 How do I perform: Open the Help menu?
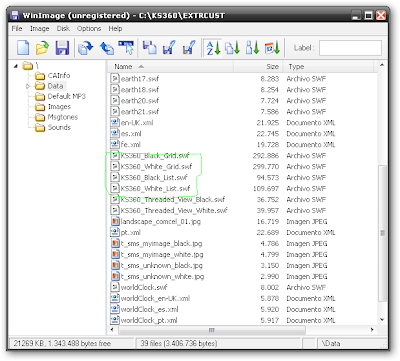coord(115,29)
